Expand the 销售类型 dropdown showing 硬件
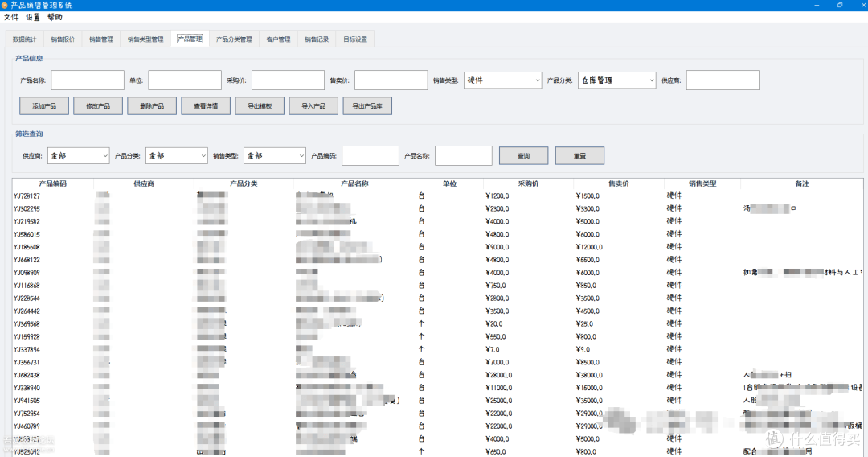This screenshot has height=457, width=868. coord(502,80)
